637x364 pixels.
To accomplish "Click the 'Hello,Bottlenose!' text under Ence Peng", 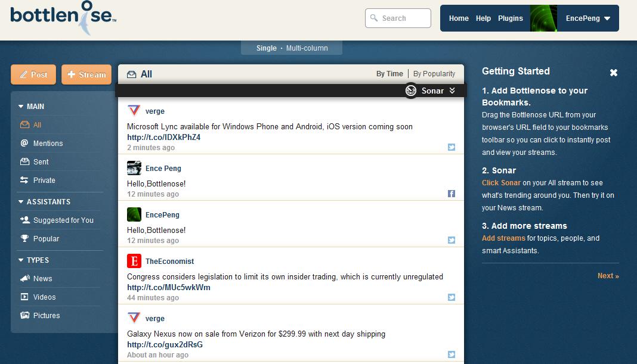I will [x=156, y=184].
